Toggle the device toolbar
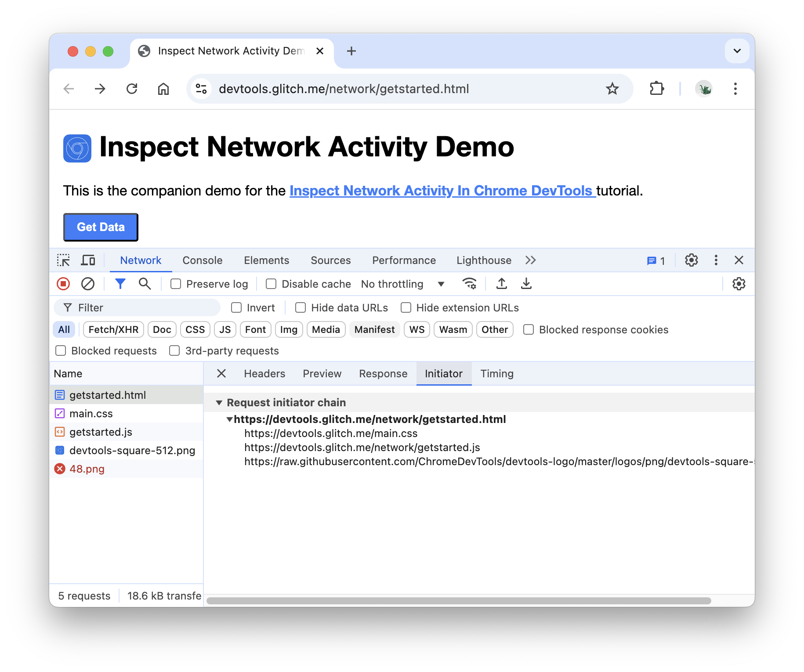The height and width of the screenshot is (672, 804). [x=88, y=260]
